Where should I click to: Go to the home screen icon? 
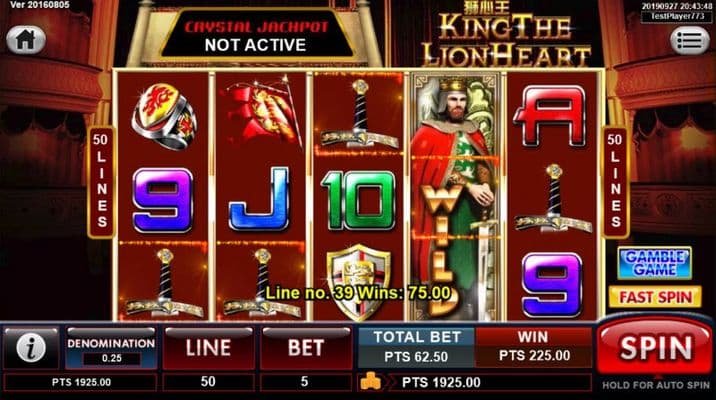[26, 40]
